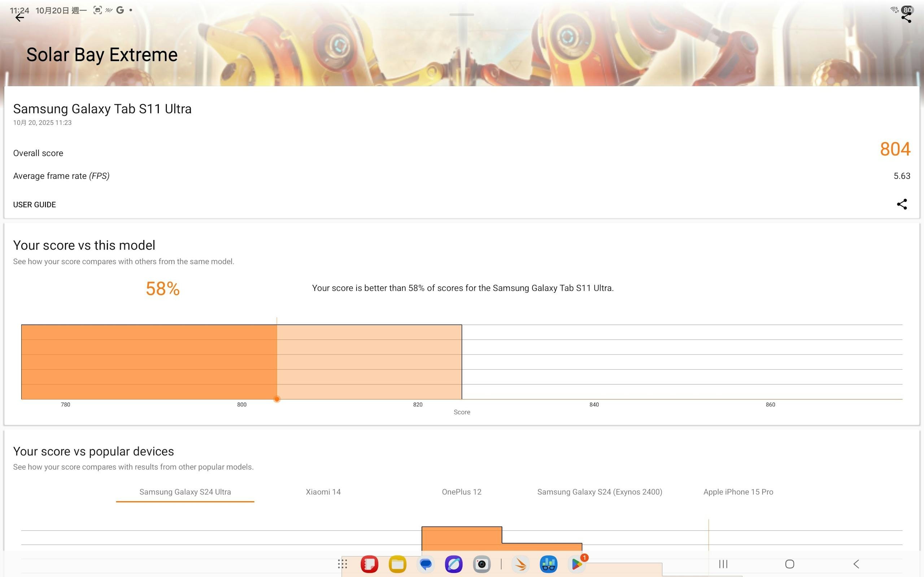Tap the share icon in the header
The height and width of the screenshot is (577, 924).
pyautogui.click(x=906, y=17)
